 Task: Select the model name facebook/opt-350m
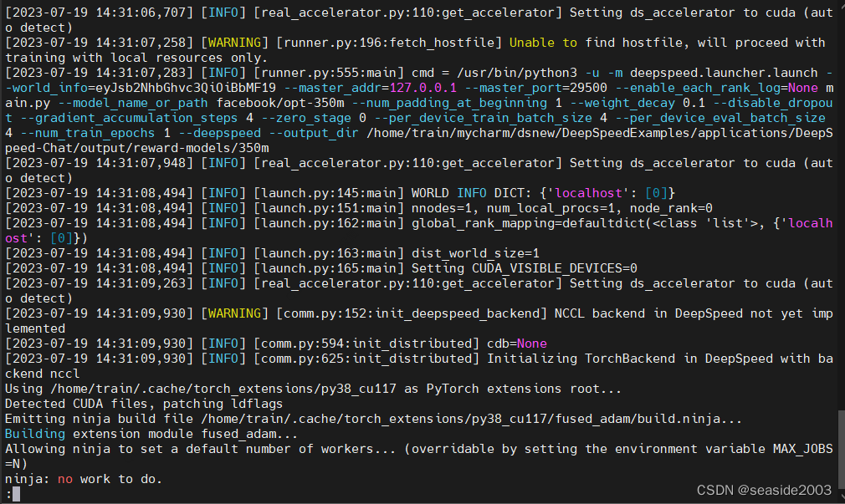(280, 103)
